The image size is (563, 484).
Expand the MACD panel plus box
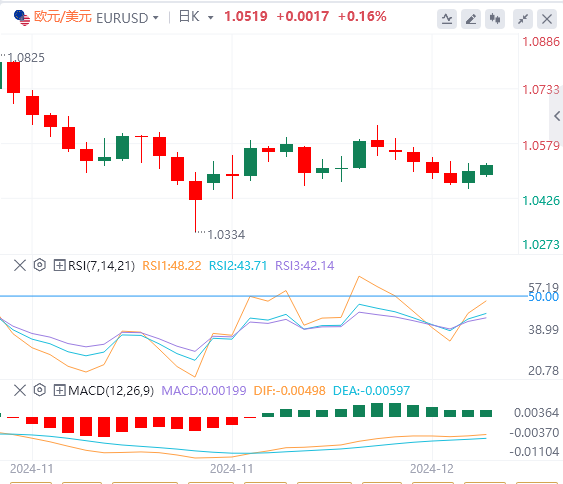pos(59,390)
